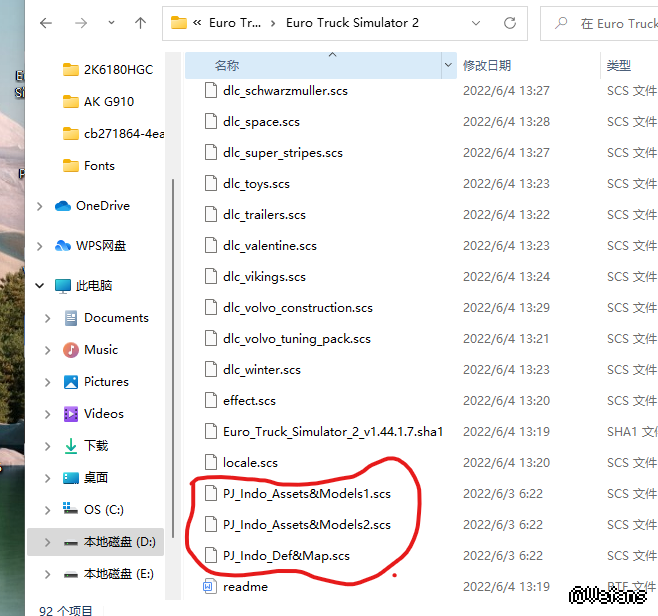658x616 pixels.
Task: Open the 名称 column filter dropdown
Action: click(448, 66)
